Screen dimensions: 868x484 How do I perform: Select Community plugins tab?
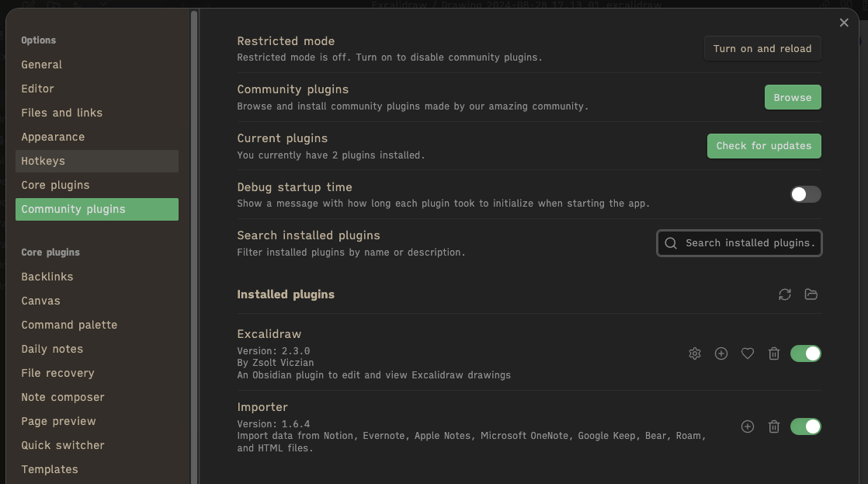pyautogui.click(x=97, y=209)
